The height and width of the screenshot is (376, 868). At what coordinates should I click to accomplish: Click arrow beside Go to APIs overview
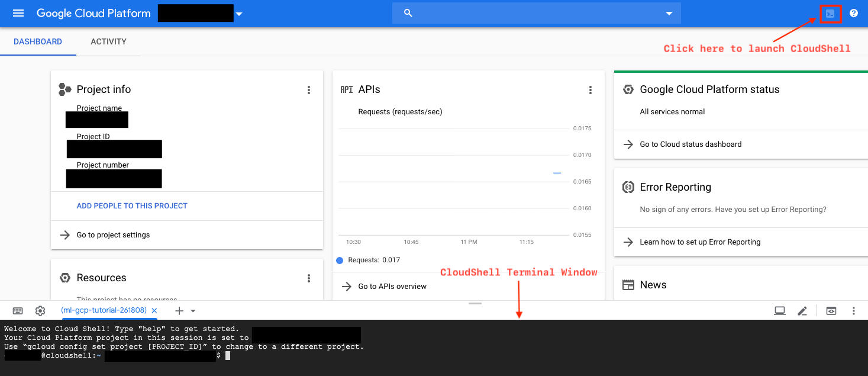click(347, 287)
